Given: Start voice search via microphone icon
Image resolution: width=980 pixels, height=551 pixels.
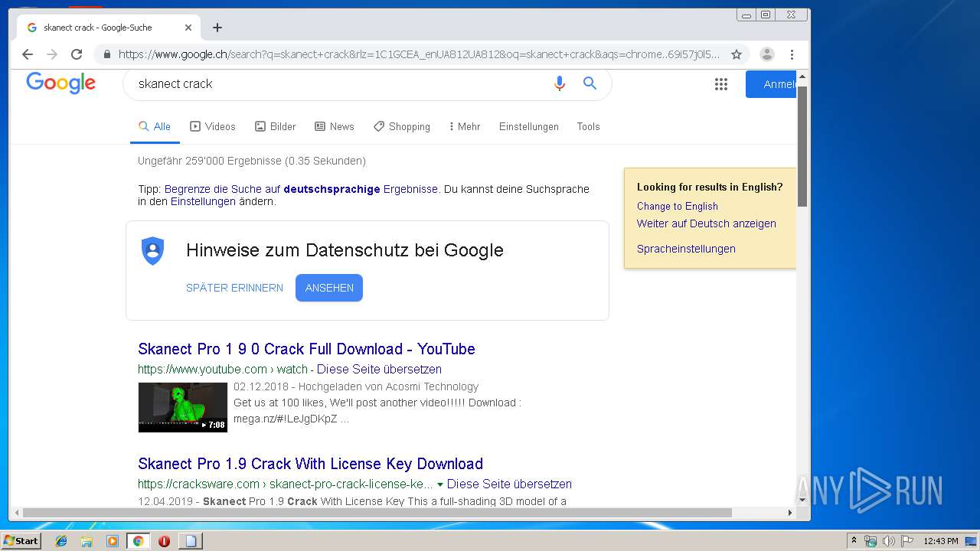Looking at the screenshot, I should coord(560,83).
